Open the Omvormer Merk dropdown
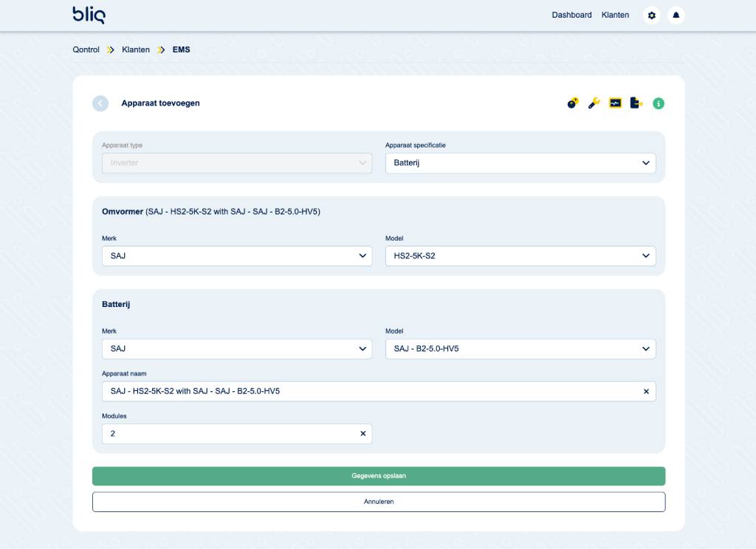The width and height of the screenshot is (756, 549). click(x=236, y=256)
